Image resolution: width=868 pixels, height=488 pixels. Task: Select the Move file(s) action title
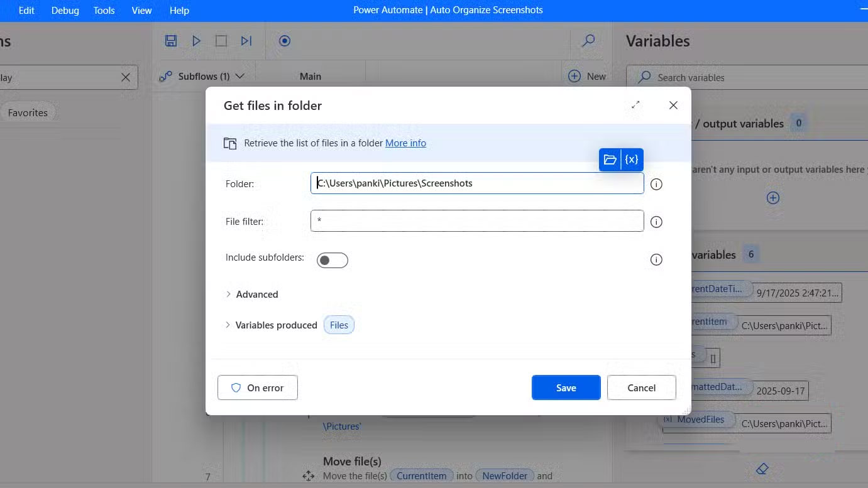[352, 462]
